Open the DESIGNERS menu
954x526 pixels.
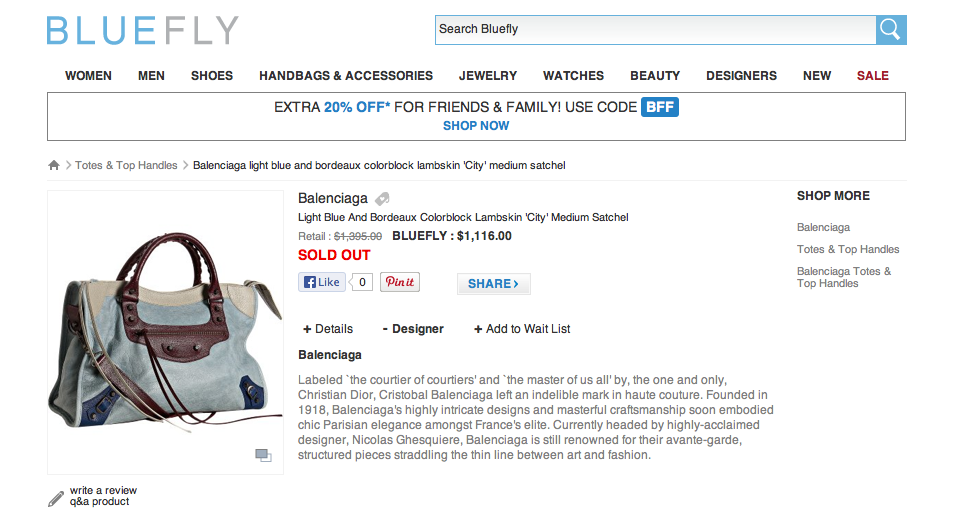[x=741, y=76]
